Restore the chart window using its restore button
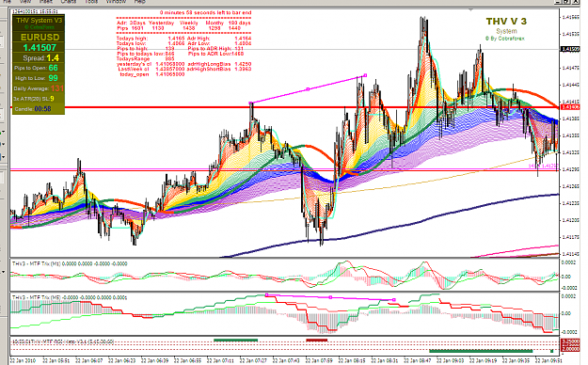This screenshot has width=588, height=365. [566, 2]
